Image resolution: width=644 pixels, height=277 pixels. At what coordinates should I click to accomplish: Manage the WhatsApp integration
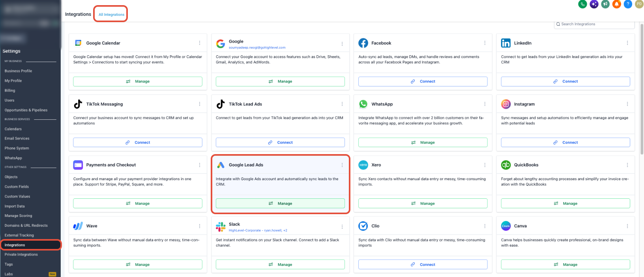pyautogui.click(x=423, y=142)
